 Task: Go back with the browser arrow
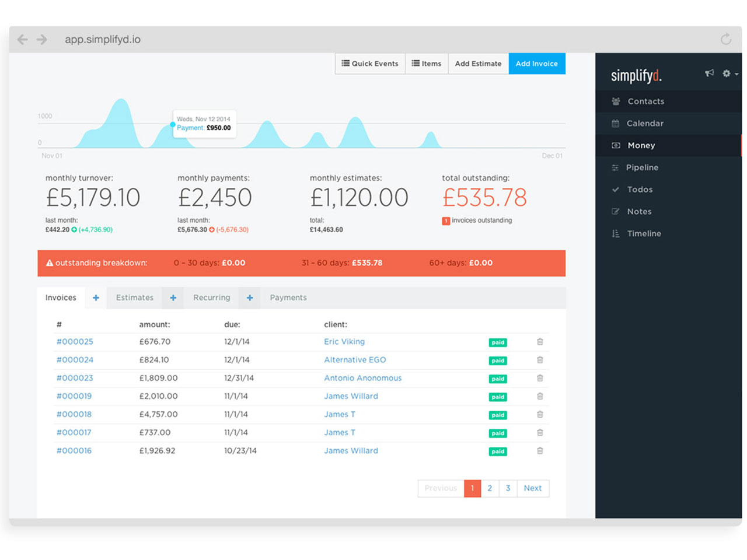click(x=23, y=39)
